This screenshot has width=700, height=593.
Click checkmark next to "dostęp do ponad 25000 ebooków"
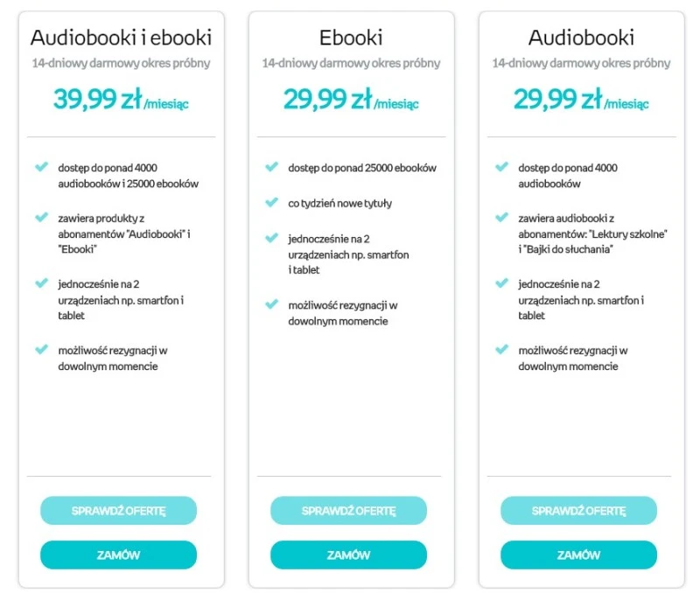[x=271, y=166]
